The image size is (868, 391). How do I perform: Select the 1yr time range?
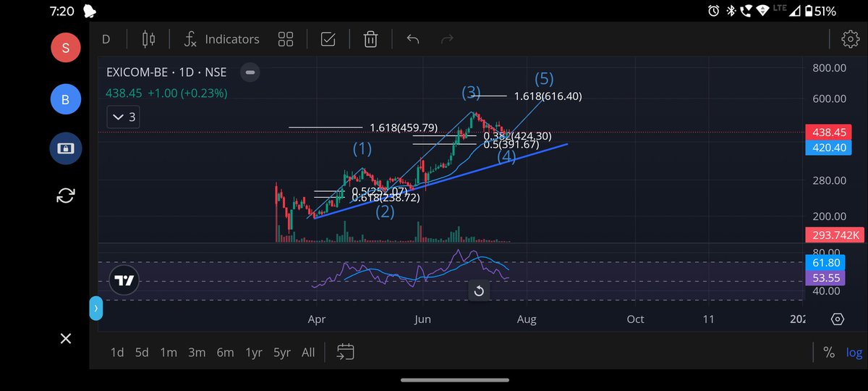(x=254, y=353)
